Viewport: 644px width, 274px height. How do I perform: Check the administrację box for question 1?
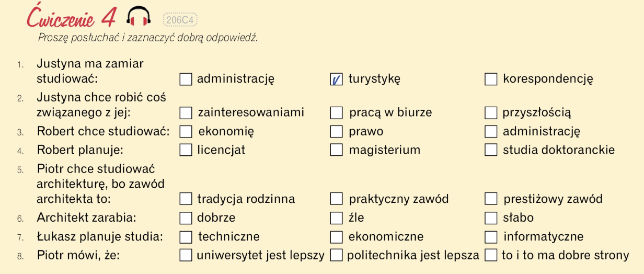(x=186, y=79)
